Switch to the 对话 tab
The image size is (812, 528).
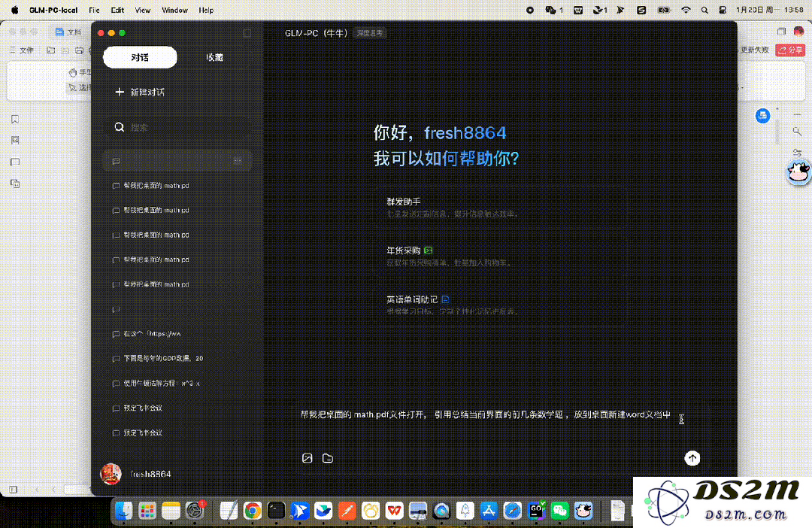pyautogui.click(x=140, y=57)
